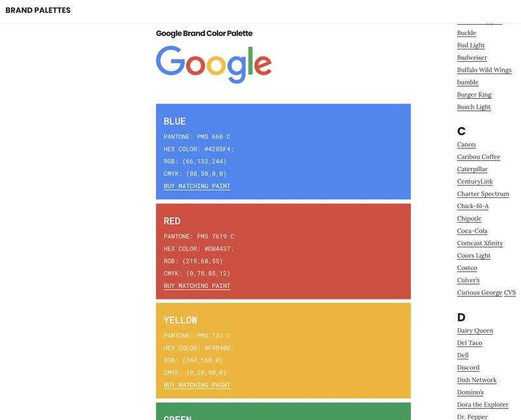Open the Curious George link
This screenshot has width=521, height=420.
479,292
